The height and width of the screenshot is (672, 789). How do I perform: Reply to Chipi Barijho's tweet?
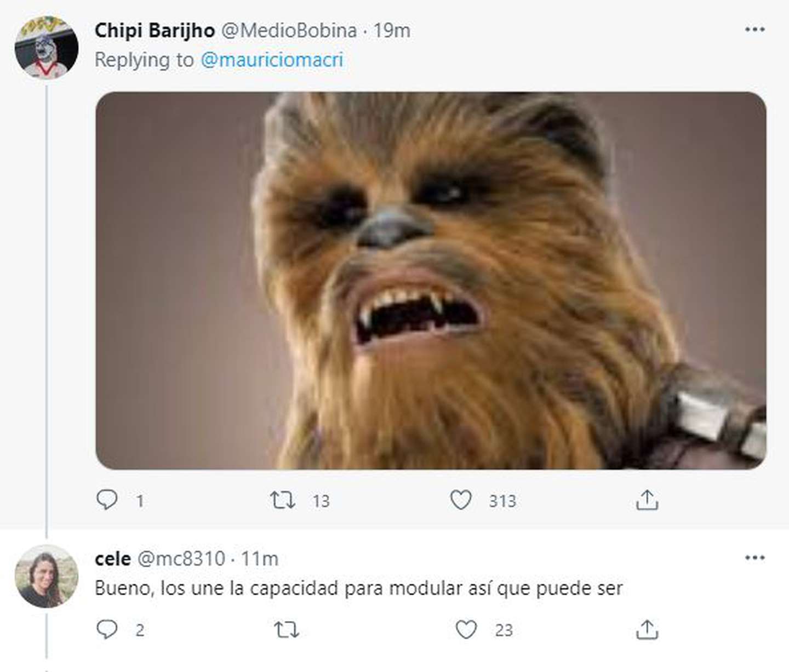(x=107, y=500)
